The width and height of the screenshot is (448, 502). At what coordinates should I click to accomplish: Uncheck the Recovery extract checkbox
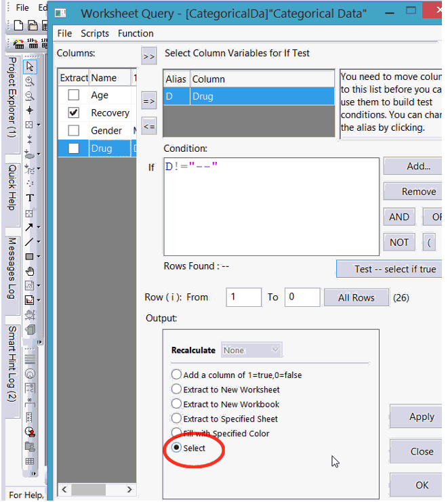point(74,113)
